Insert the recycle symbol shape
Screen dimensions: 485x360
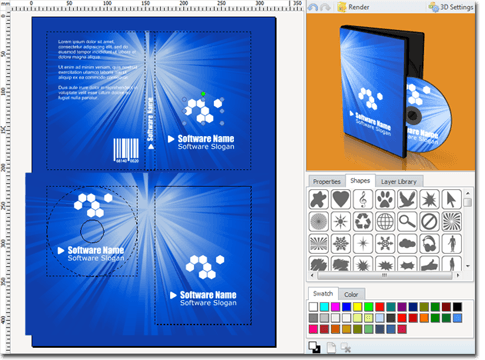point(363,221)
